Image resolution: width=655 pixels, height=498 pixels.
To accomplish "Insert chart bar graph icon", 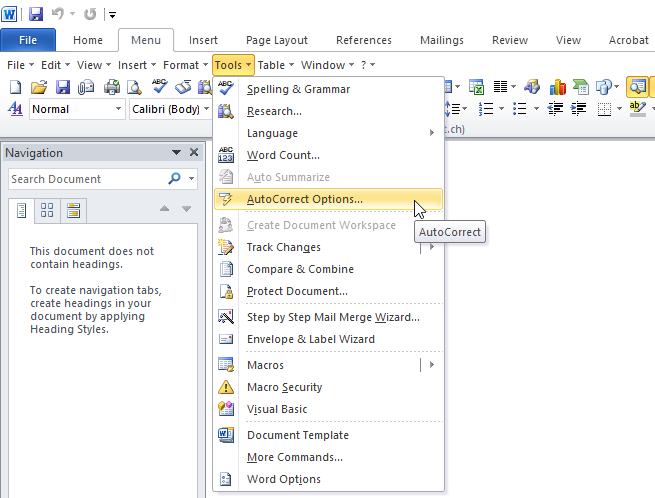I will (558, 86).
